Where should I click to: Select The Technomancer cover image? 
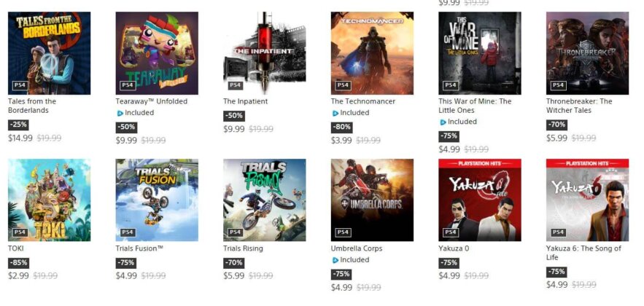pos(372,53)
